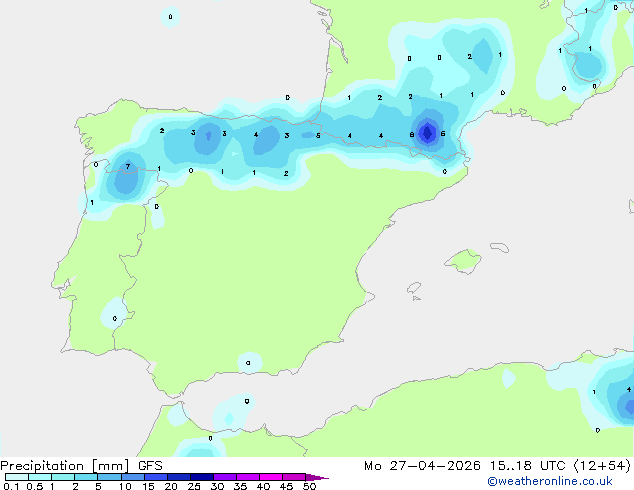Screen dimensions: 634x490
Task: Click the 30–35 mm violet legend swatch
Action: pos(224,477)
